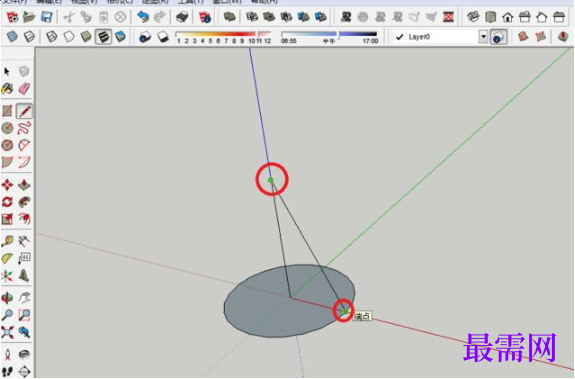The width and height of the screenshot is (575, 379).
Task: Pick the Protractor tool
Action: point(7,258)
